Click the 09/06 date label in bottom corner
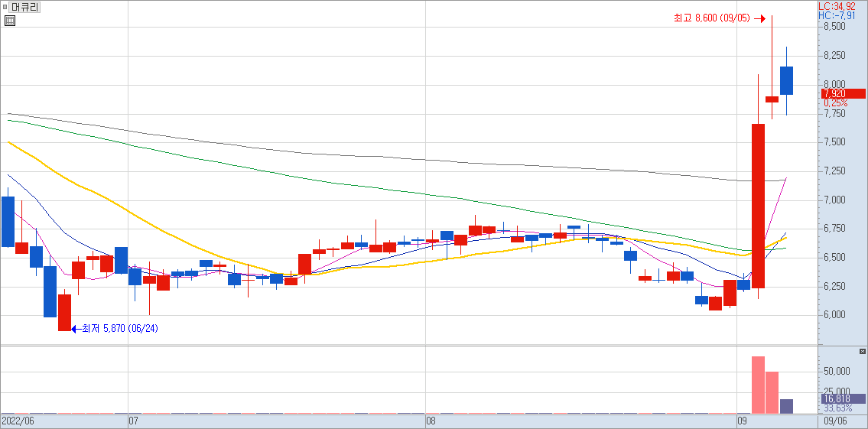Image resolution: width=868 pixels, height=429 pixels. pos(835,421)
